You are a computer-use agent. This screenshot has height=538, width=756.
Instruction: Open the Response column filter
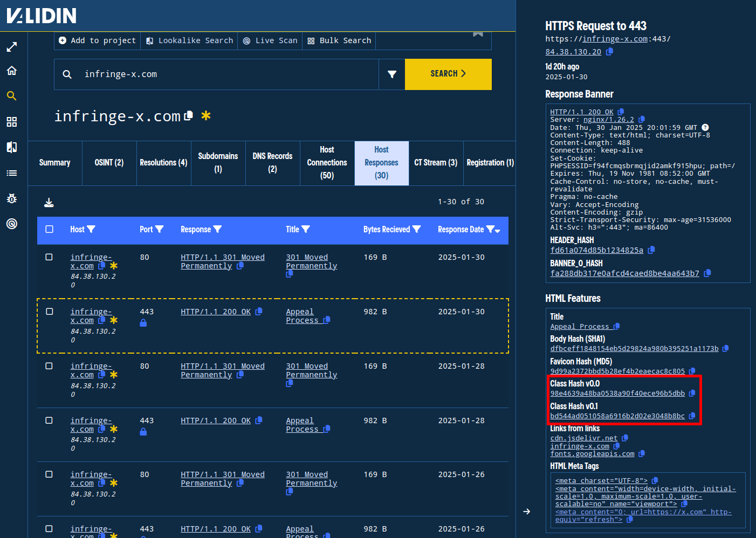[x=217, y=229]
